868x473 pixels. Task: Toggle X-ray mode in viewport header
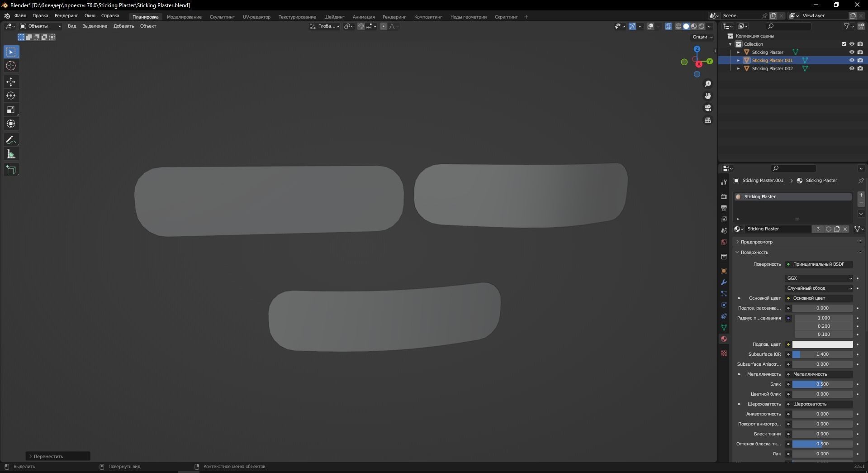coord(669,26)
